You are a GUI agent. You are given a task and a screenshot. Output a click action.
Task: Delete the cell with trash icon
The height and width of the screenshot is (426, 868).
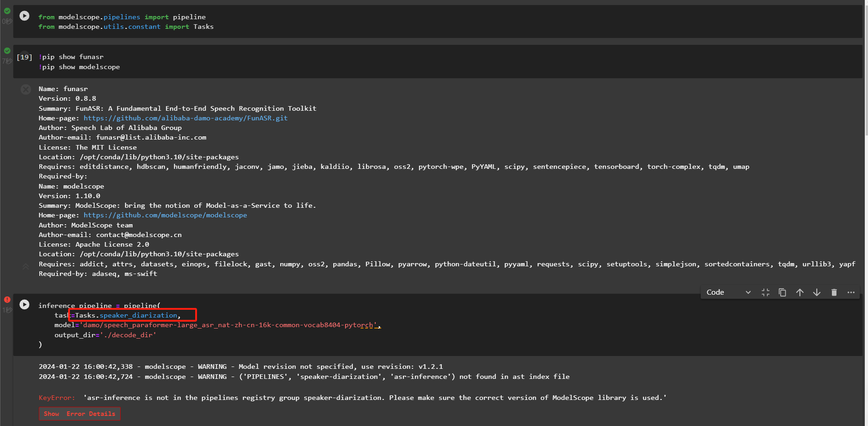834,292
